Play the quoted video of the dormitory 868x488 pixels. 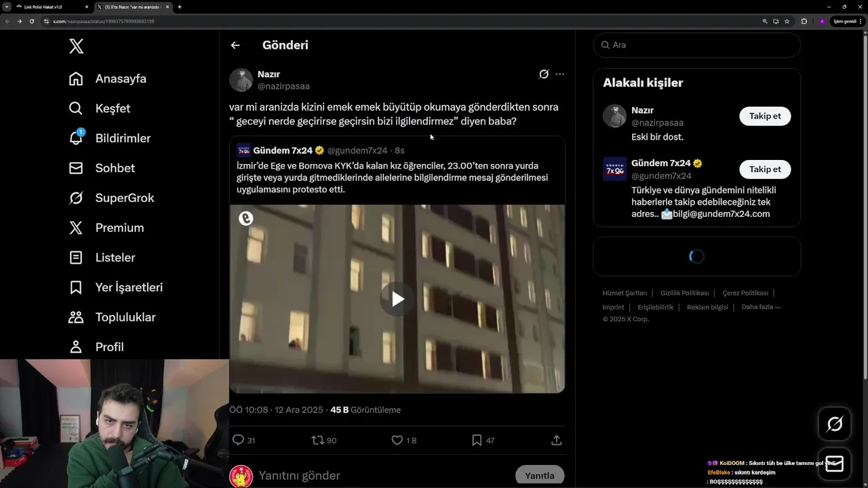point(397,299)
